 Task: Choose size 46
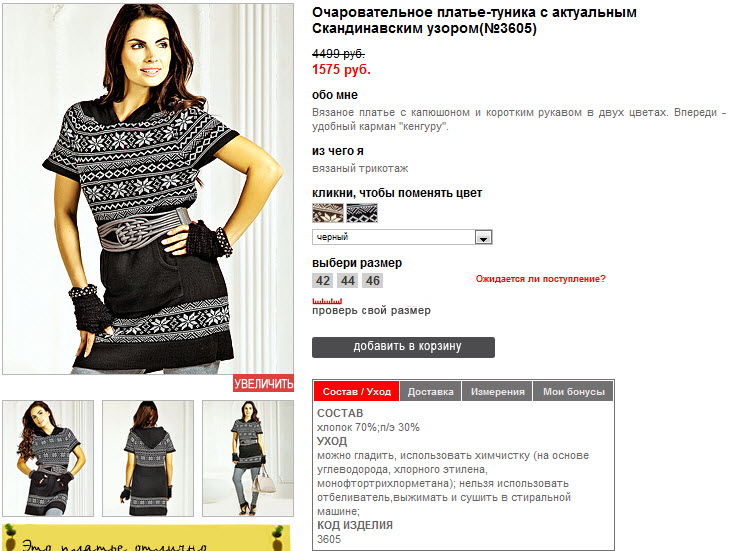pos(373,281)
